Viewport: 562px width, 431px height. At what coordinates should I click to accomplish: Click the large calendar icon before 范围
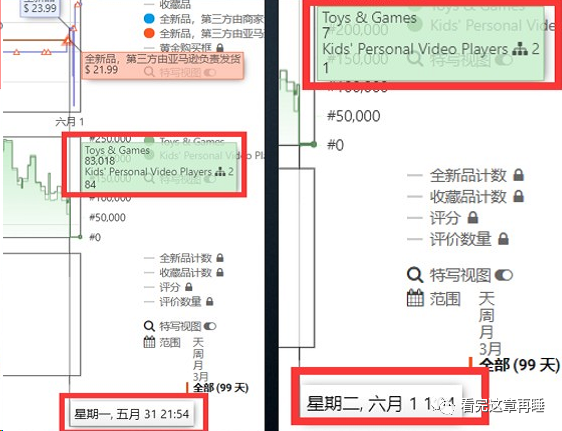(x=415, y=298)
